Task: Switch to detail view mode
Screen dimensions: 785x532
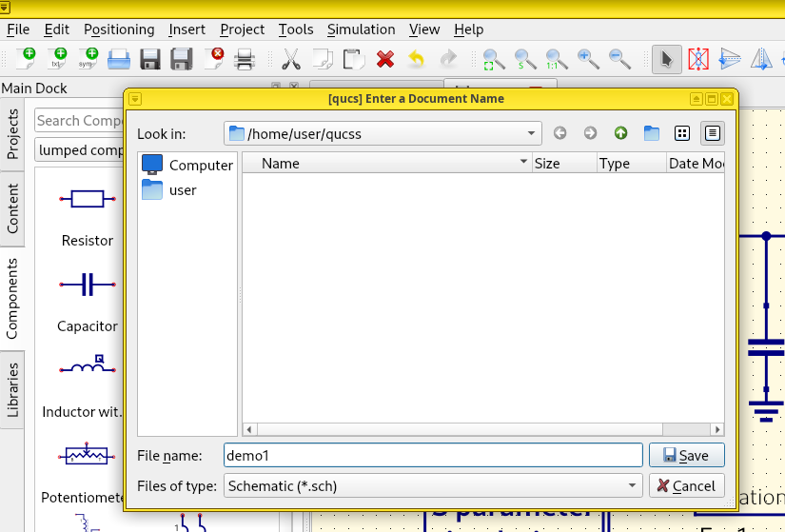Action: (x=712, y=133)
